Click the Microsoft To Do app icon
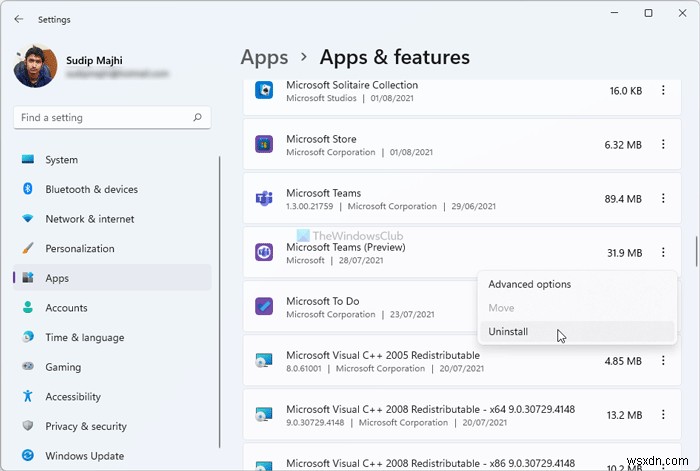This screenshot has width=700, height=471. [x=264, y=307]
